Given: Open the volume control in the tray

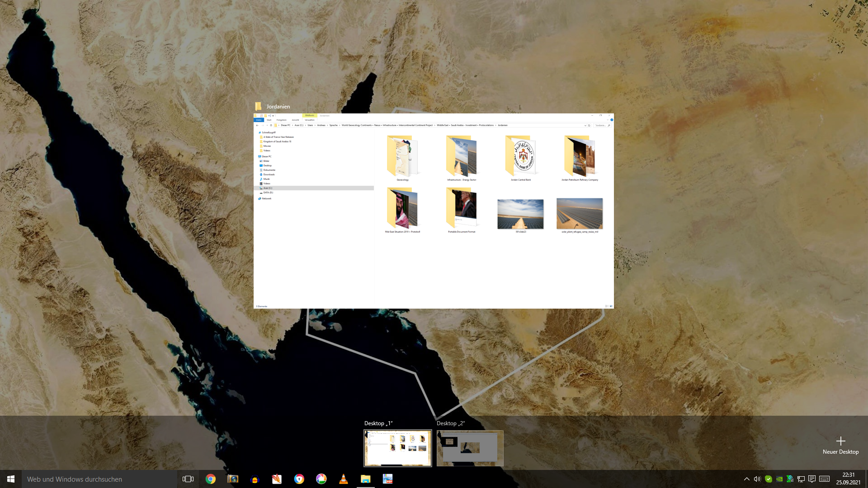Looking at the screenshot, I should [x=757, y=479].
